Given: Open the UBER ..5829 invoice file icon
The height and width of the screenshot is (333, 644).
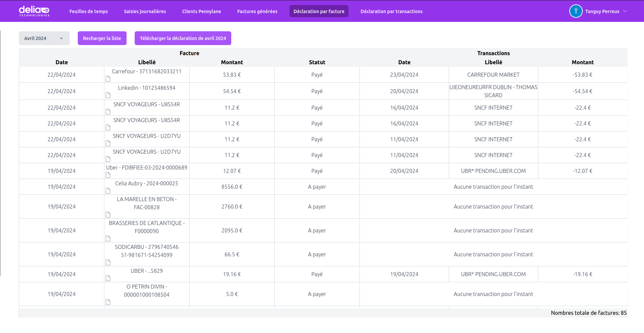Looking at the screenshot, I should [108, 278].
